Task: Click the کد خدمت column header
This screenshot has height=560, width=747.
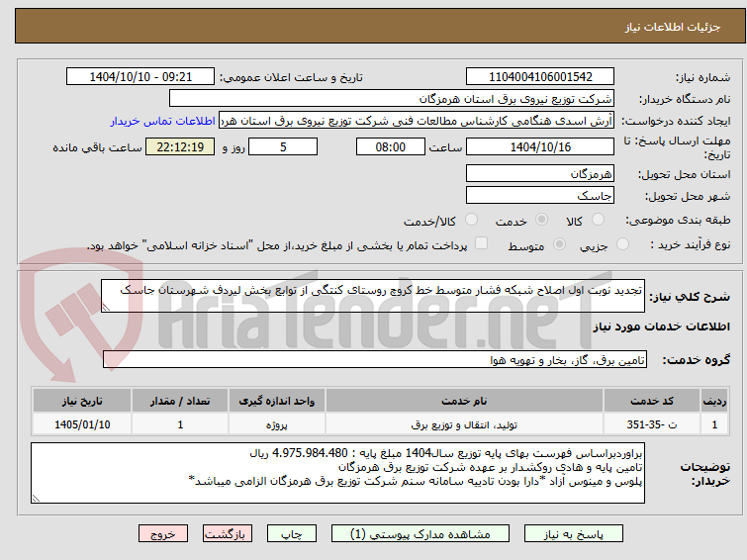Action: [652, 401]
